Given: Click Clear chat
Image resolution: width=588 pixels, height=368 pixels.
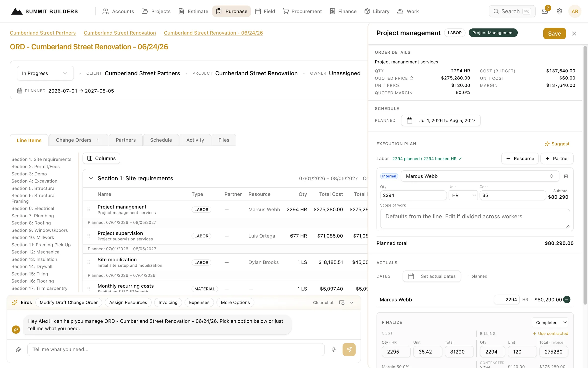Looking at the screenshot, I should tap(323, 302).
